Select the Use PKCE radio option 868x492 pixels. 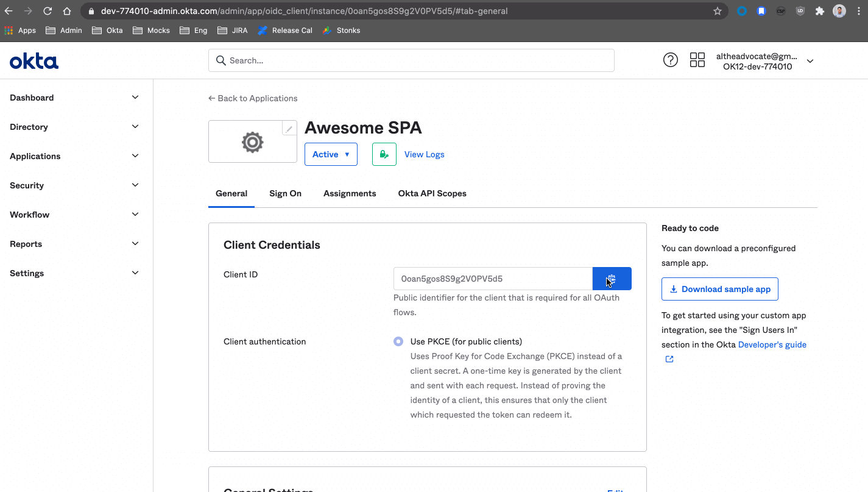[398, 341]
